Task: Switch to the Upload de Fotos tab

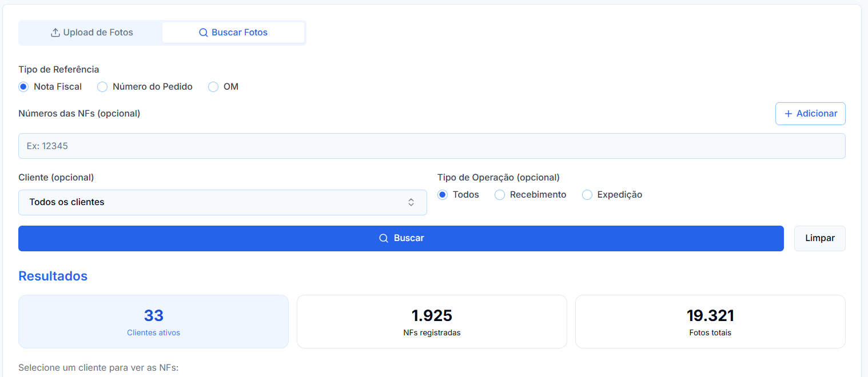Action: 91,33
